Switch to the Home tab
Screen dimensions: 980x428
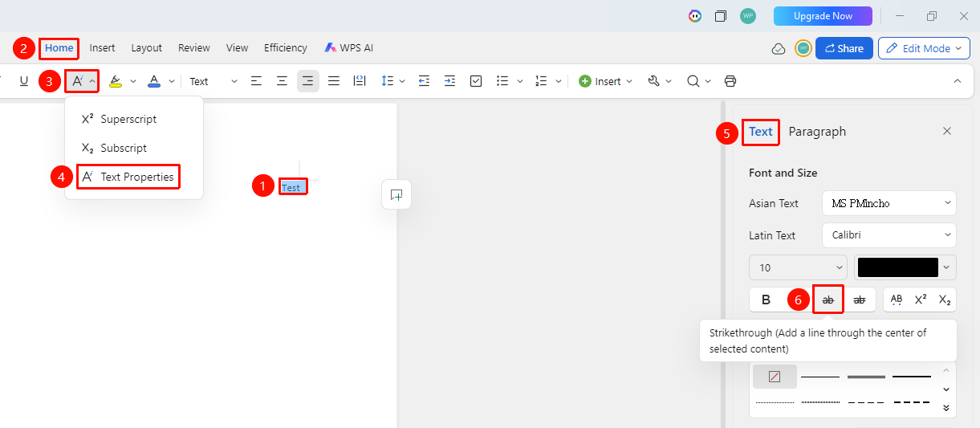pyautogui.click(x=59, y=48)
